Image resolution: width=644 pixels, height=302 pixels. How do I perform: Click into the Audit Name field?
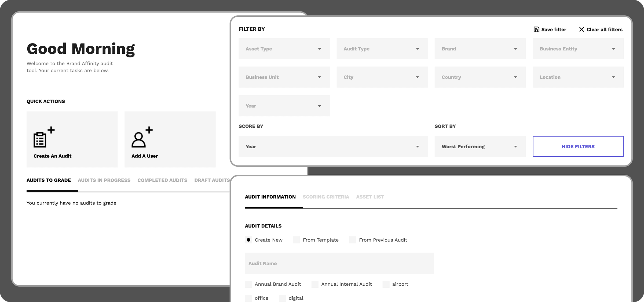click(339, 264)
